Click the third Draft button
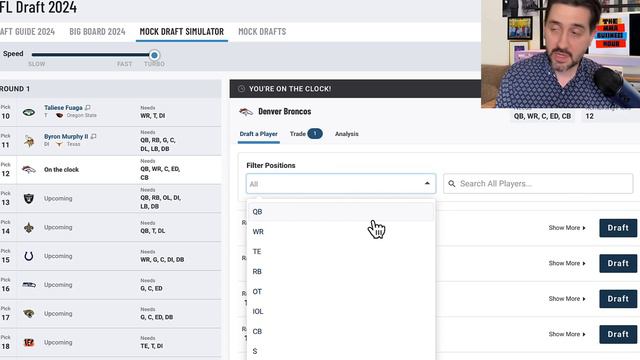640x360 pixels. click(618, 299)
